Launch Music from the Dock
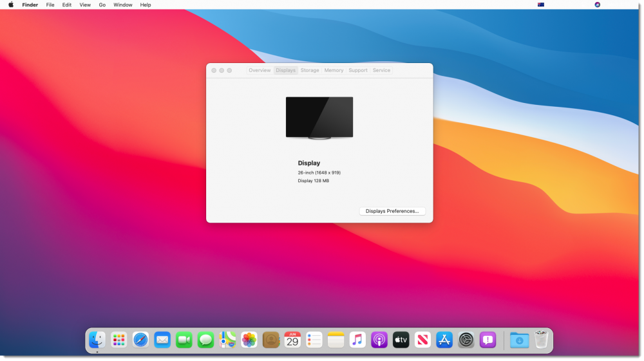This screenshot has width=644, height=361. pyautogui.click(x=357, y=340)
